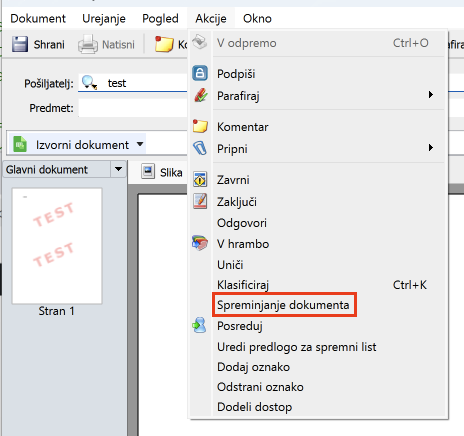The height and width of the screenshot is (436, 464).
Task: Click the Zavrni warning icon
Action: [x=200, y=180]
